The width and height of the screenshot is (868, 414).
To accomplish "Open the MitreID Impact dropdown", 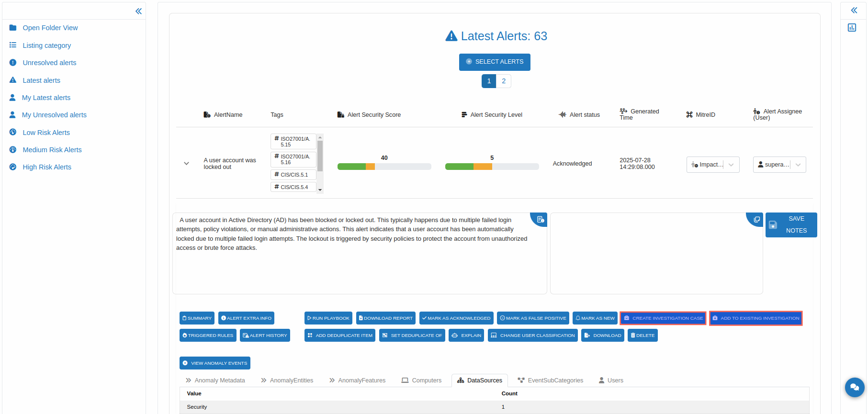I will point(712,165).
